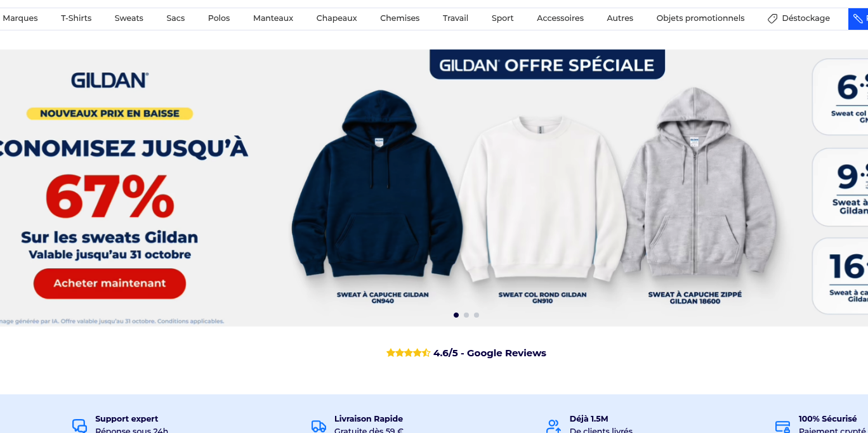Open the Travail category
Screen dimensions: 868x433
(456, 18)
